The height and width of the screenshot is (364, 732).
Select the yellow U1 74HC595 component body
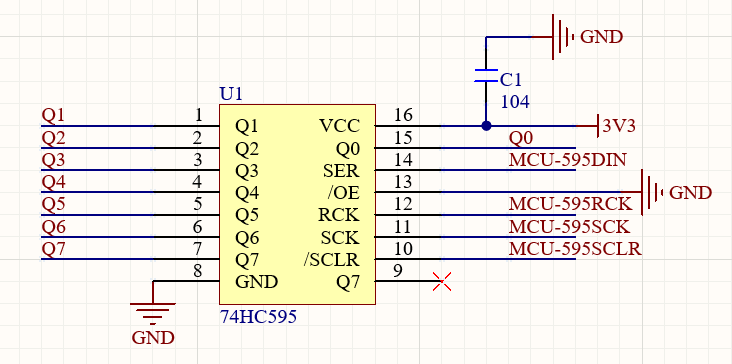297,204
